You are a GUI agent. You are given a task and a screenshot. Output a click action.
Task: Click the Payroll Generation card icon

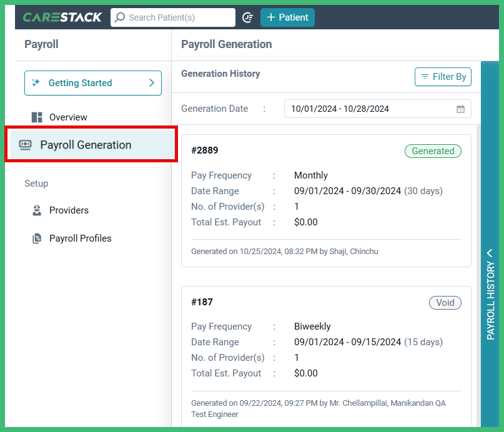pyautogui.click(x=24, y=144)
